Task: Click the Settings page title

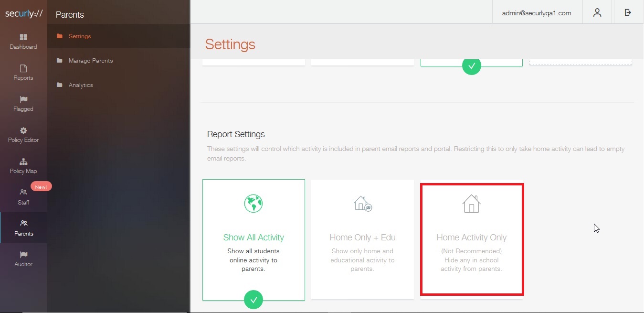Action: click(x=230, y=44)
